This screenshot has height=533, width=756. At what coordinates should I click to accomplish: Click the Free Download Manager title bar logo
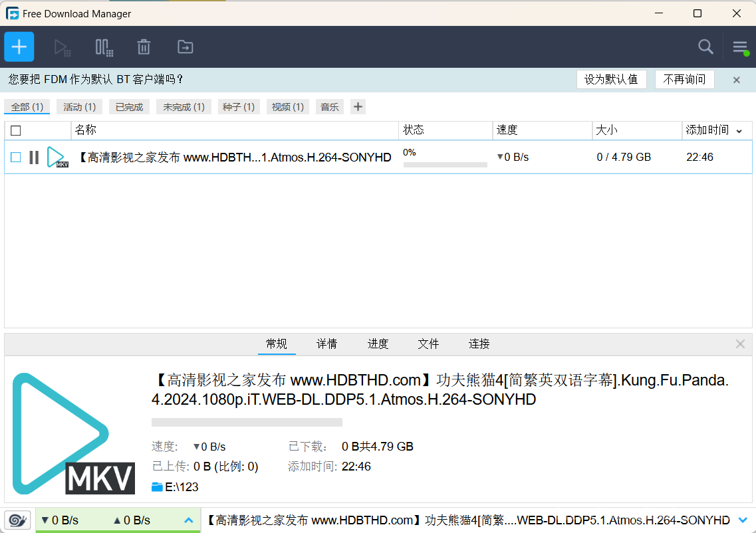point(13,13)
